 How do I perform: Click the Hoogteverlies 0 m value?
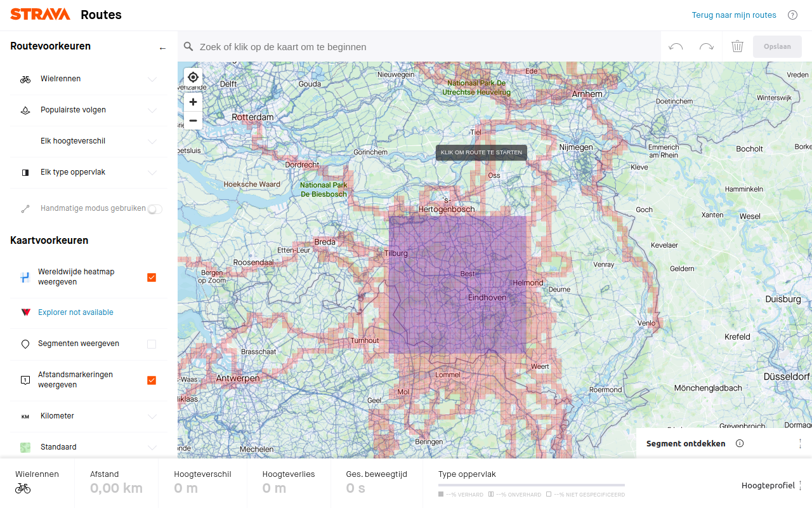[x=274, y=488]
